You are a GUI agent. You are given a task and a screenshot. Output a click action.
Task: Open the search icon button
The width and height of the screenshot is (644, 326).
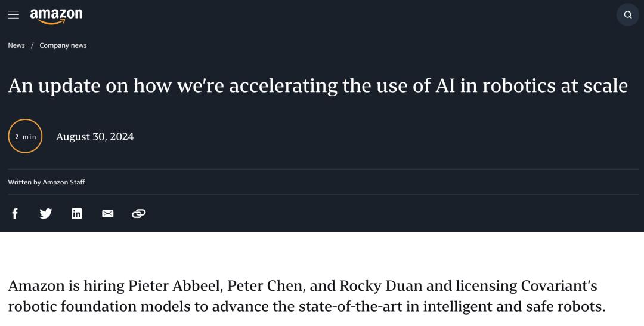pyautogui.click(x=627, y=15)
